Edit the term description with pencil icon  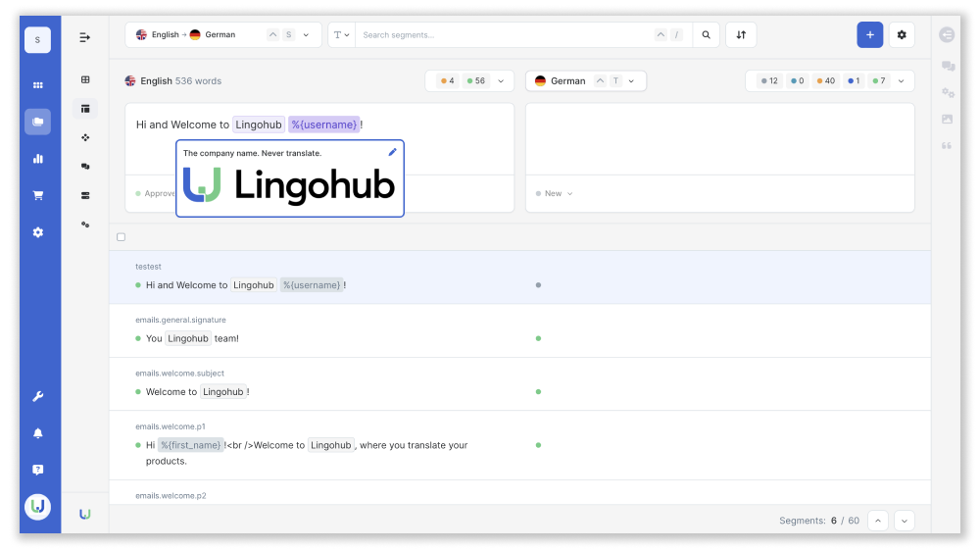(x=393, y=152)
